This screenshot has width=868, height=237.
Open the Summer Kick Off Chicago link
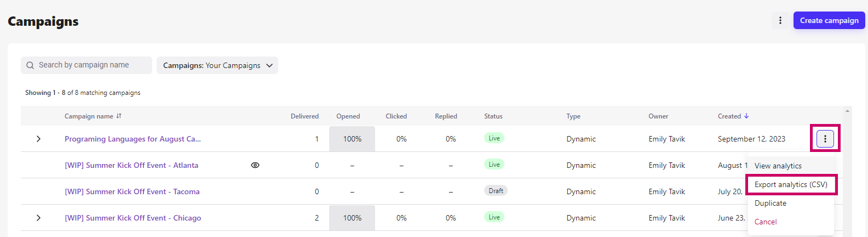pyautogui.click(x=133, y=218)
